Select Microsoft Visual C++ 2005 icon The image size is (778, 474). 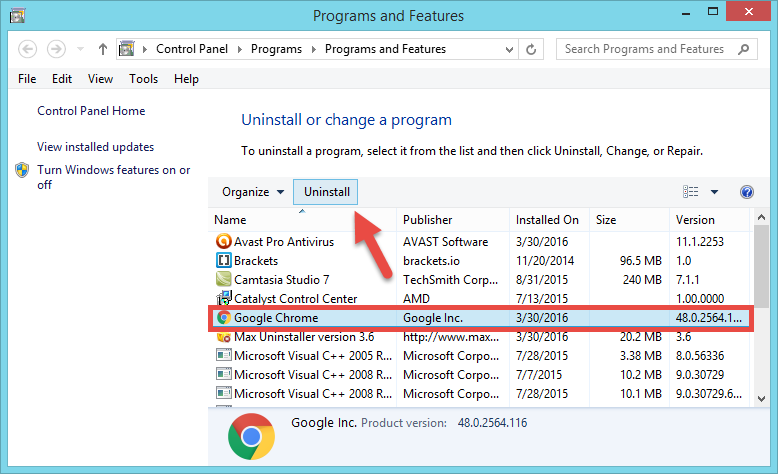(x=224, y=355)
